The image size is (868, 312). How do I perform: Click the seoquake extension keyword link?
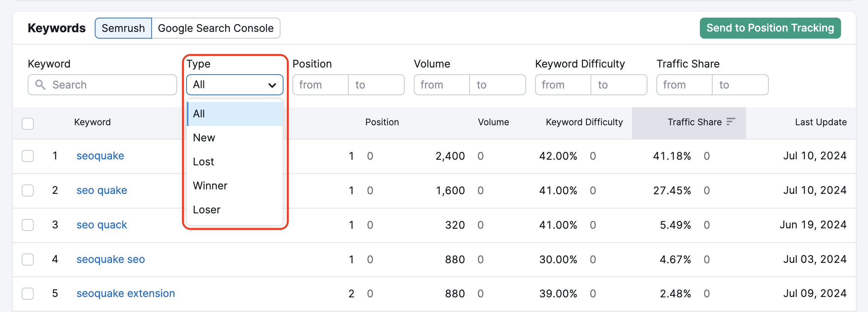(125, 293)
